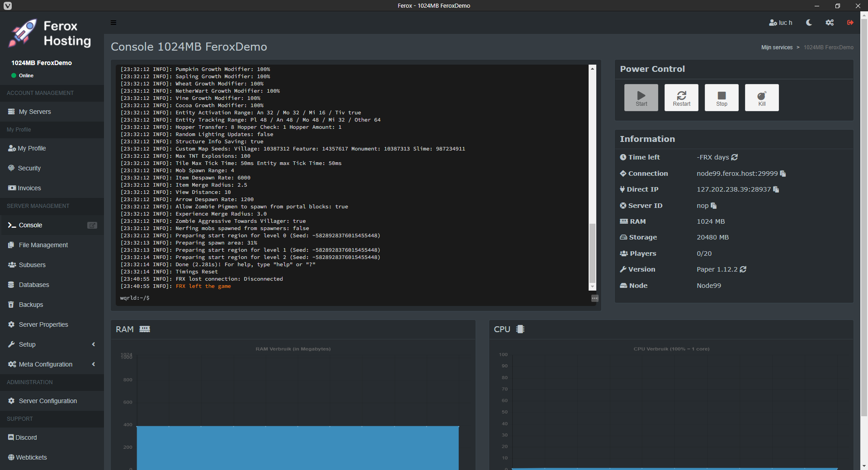Click the My Servers list icon
Screen dimensions: 868x470
tap(11, 112)
